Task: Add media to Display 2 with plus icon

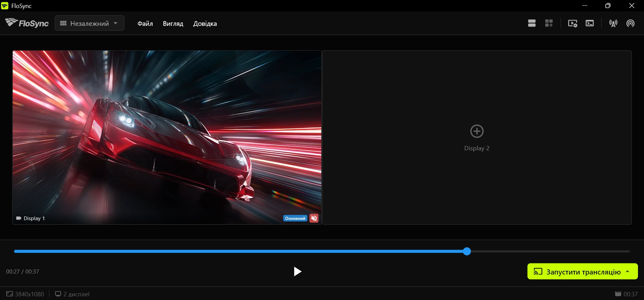Action: click(x=477, y=131)
